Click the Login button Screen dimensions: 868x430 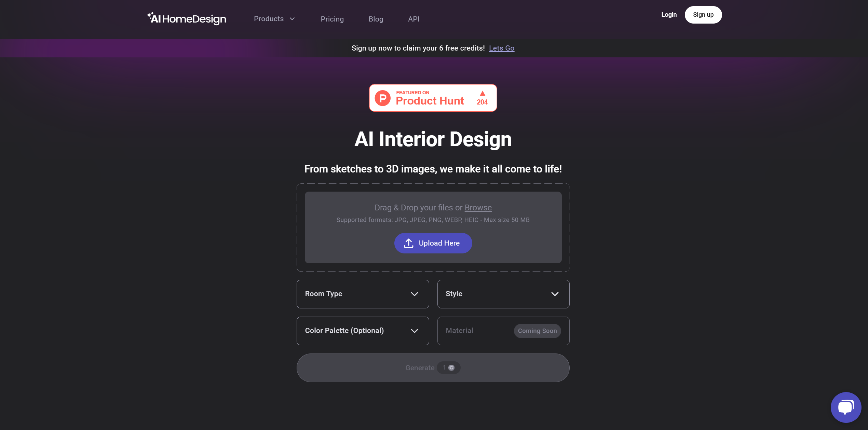coord(669,14)
